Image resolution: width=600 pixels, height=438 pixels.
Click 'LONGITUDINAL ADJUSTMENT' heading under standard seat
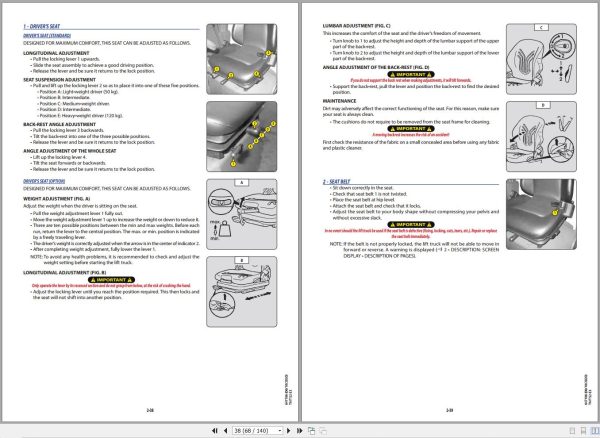coord(56,53)
